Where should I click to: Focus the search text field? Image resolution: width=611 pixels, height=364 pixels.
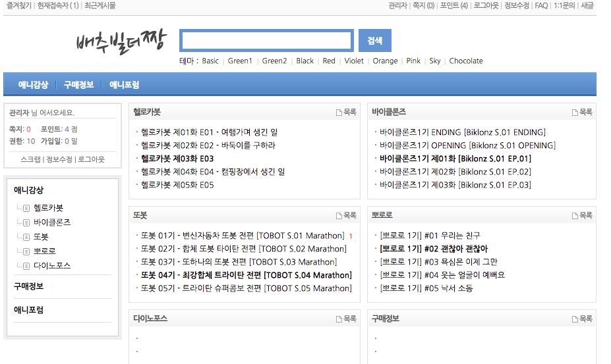[266, 41]
